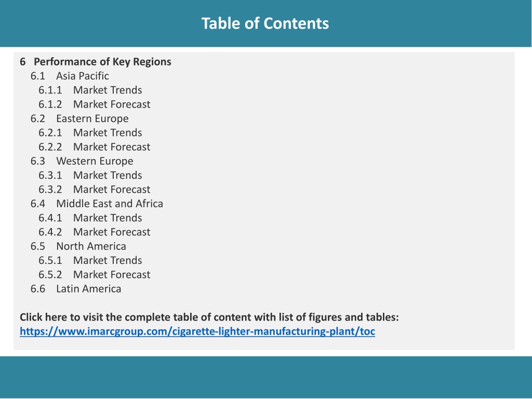This screenshot has height=399, width=532.
Task: Select the 6.5 North America entry
Action: click(x=78, y=246)
